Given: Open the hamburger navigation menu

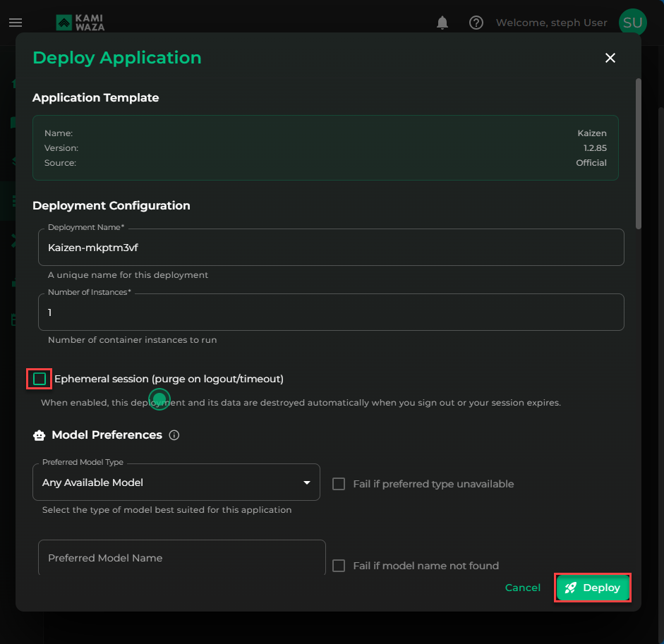Looking at the screenshot, I should click(x=16, y=23).
